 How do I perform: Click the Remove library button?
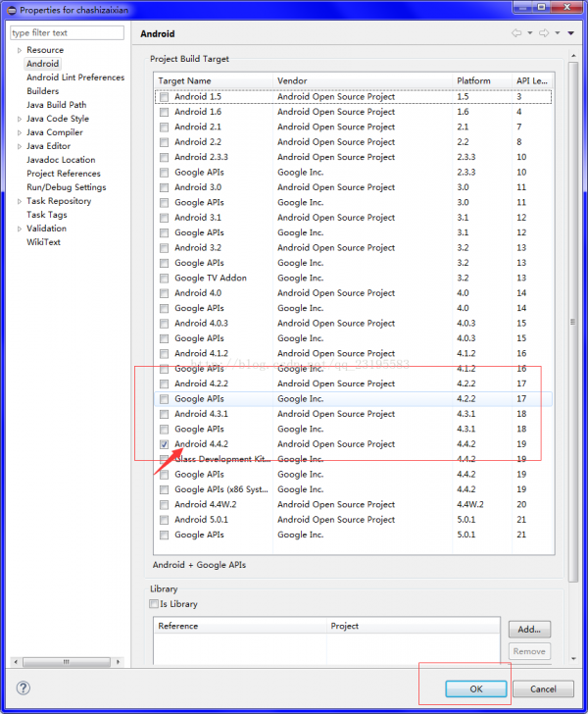pos(529,651)
